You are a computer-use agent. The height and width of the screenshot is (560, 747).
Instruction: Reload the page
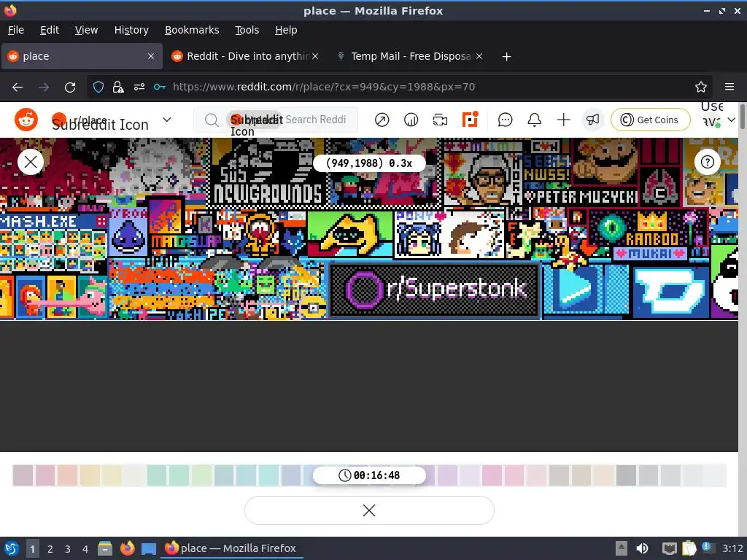[x=70, y=87]
